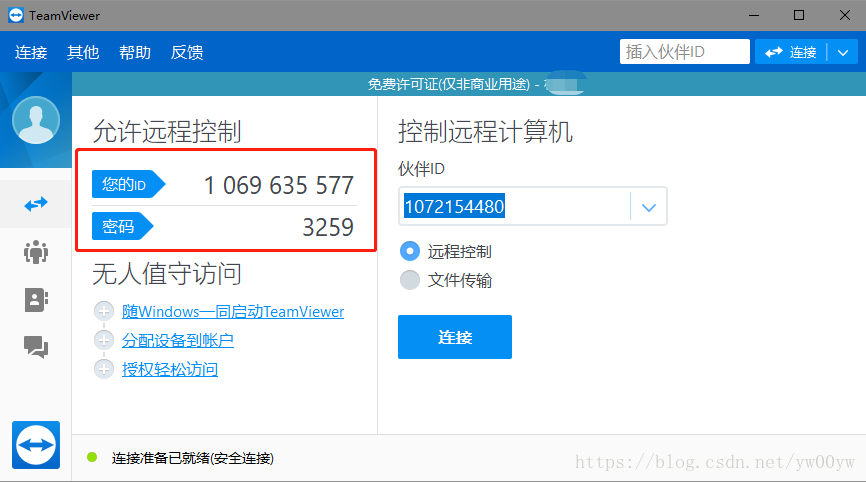Click 连接准备已就绪(安全连接) status text
Viewport: 866px width, 482px height.
[193, 458]
